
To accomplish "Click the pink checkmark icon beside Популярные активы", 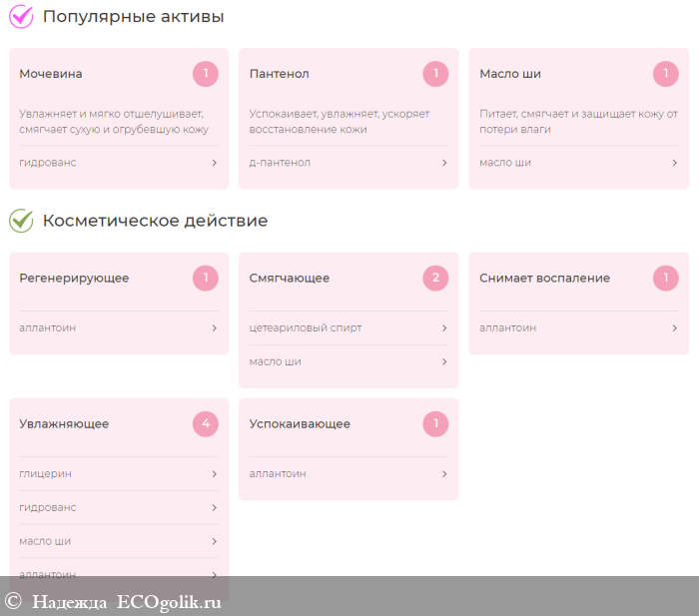I will [21, 17].
